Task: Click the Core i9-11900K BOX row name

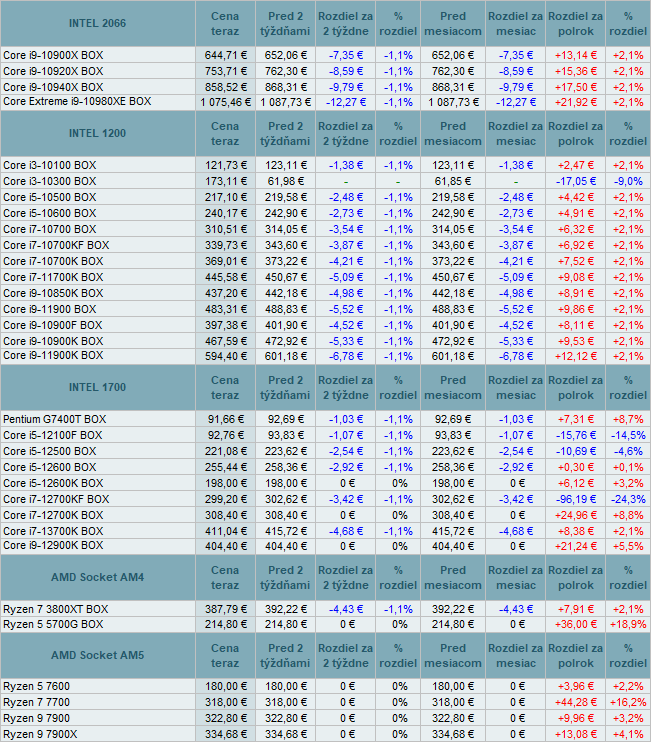Action: click(53, 356)
